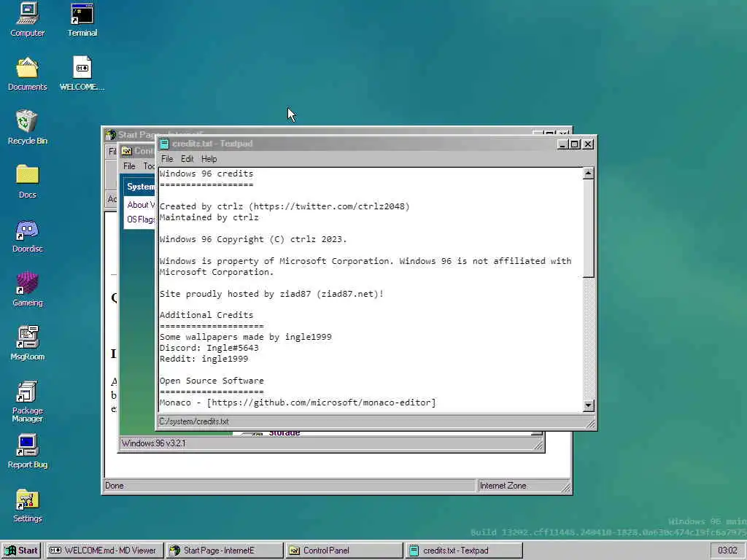The height and width of the screenshot is (560, 747).
Task: Launch the Terminal desktop icon
Action: [x=82, y=20]
